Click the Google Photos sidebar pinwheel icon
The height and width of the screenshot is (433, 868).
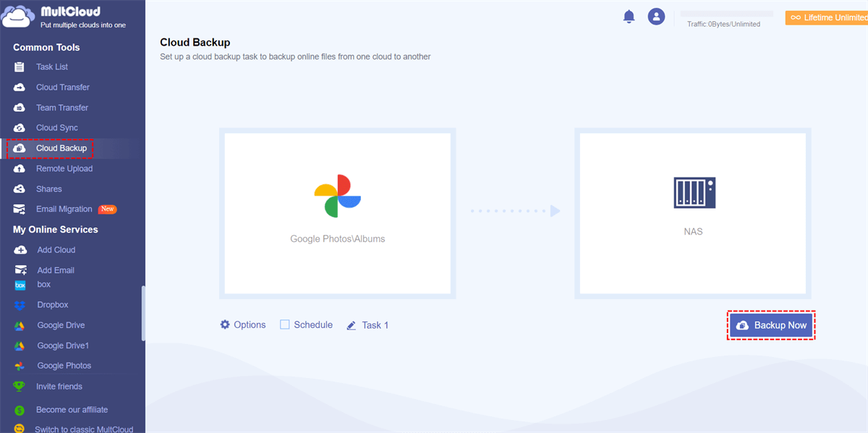pos(20,366)
